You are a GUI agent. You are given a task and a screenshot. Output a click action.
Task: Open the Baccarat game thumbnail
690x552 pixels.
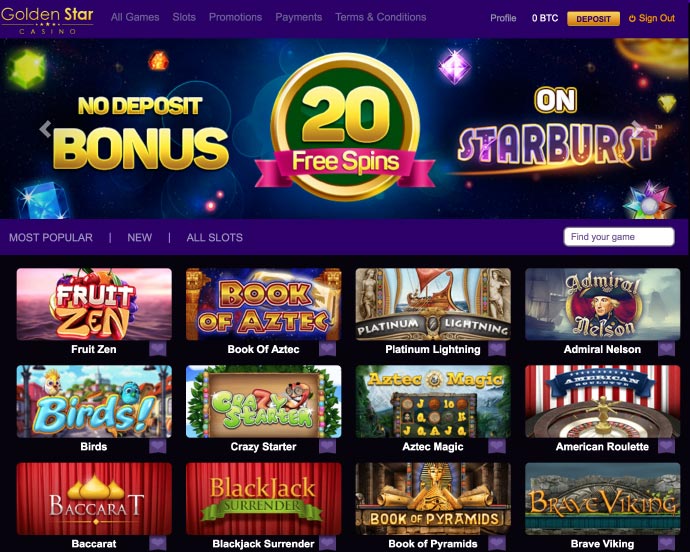(x=94, y=498)
